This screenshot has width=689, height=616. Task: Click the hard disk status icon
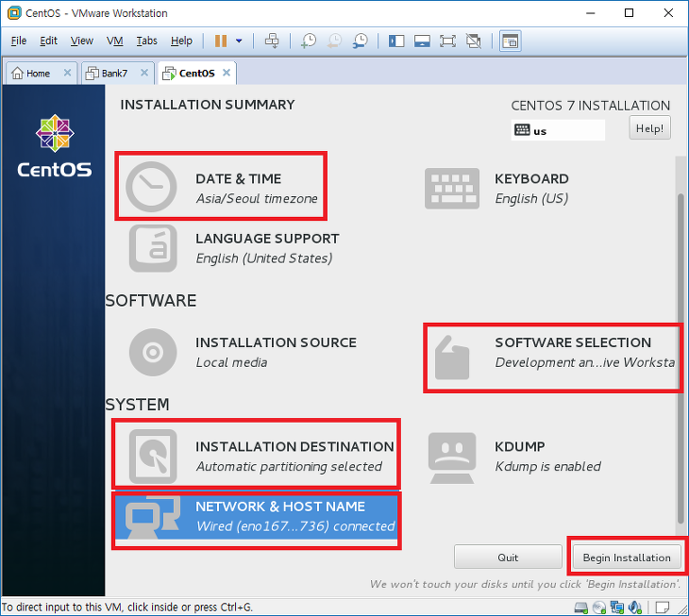click(580, 608)
